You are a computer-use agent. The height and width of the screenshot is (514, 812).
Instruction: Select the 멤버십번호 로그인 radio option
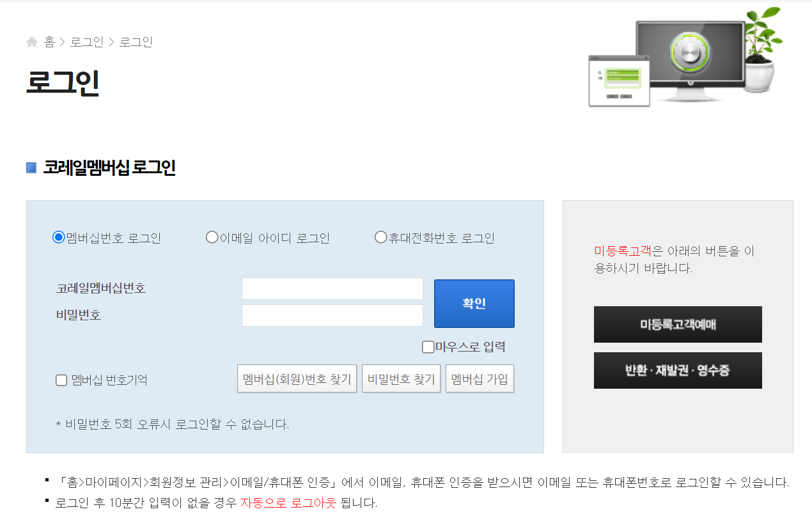58,237
